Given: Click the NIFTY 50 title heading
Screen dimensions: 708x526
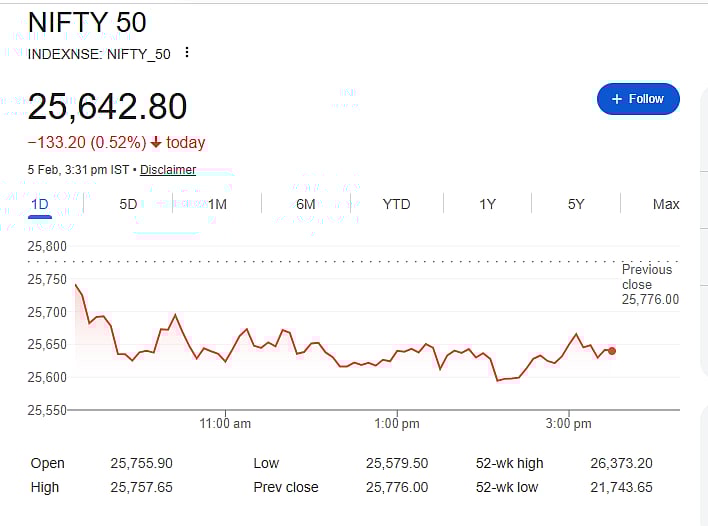Looking at the screenshot, I should pyautogui.click(x=87, y=22).
